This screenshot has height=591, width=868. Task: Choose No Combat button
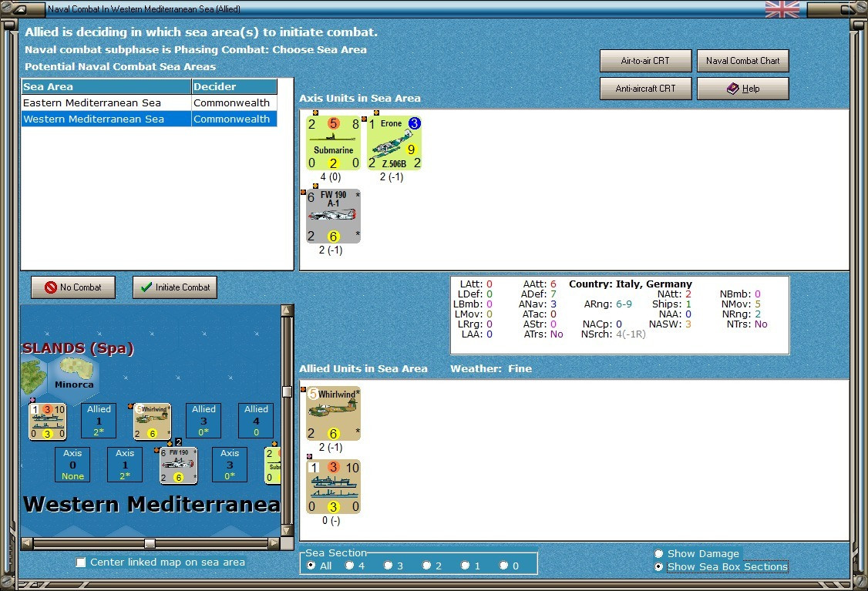click(x=73, y=287)
